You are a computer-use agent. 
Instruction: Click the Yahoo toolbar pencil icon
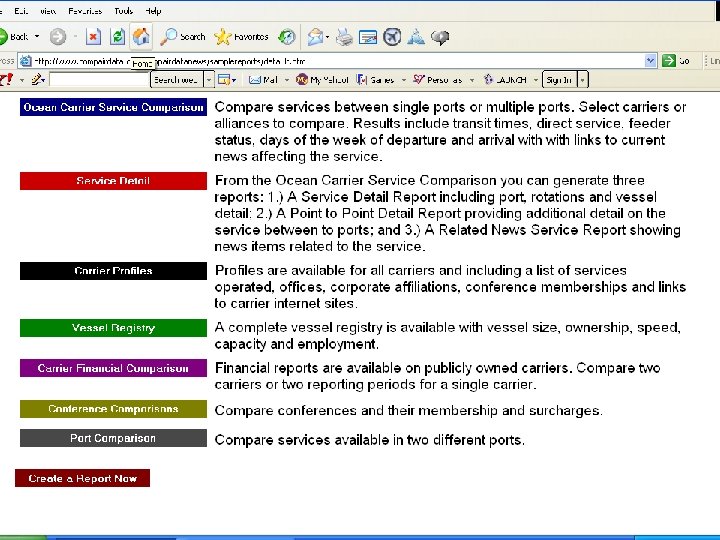(38, 80)
